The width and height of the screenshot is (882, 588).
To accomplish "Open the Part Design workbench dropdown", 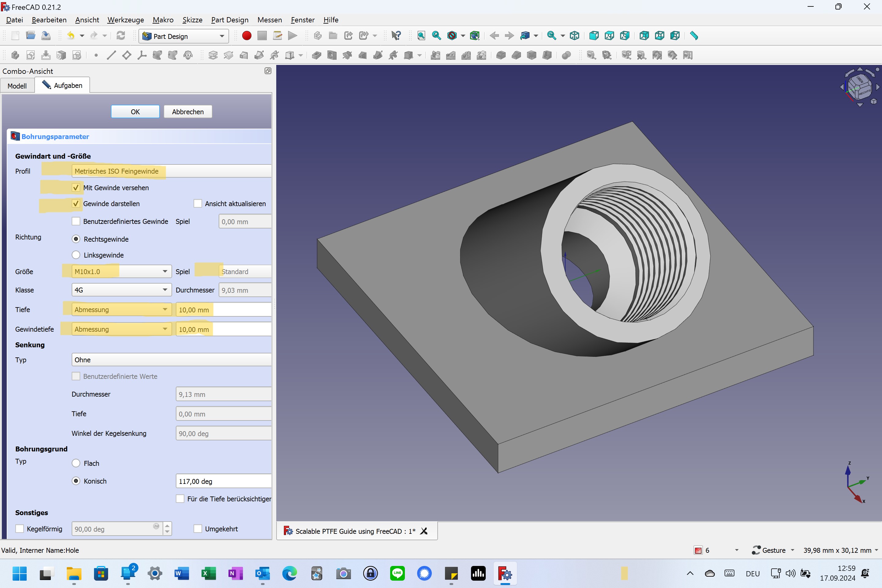I will click(184, 36).
